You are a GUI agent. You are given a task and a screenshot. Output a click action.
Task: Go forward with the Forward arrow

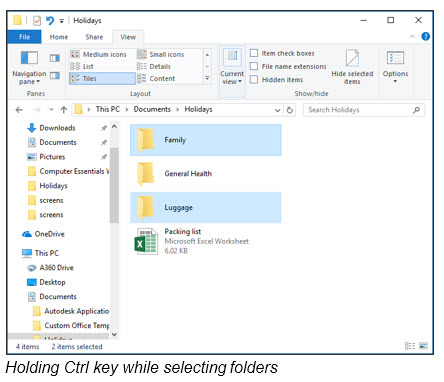(x=37, y=110)
